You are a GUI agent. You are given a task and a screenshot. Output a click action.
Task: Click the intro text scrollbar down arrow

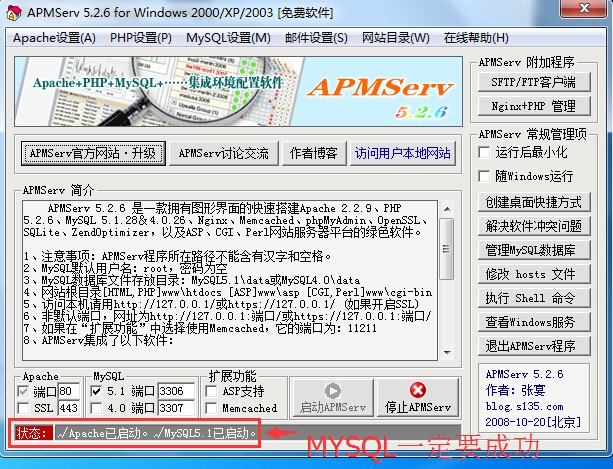pos(447,353)
